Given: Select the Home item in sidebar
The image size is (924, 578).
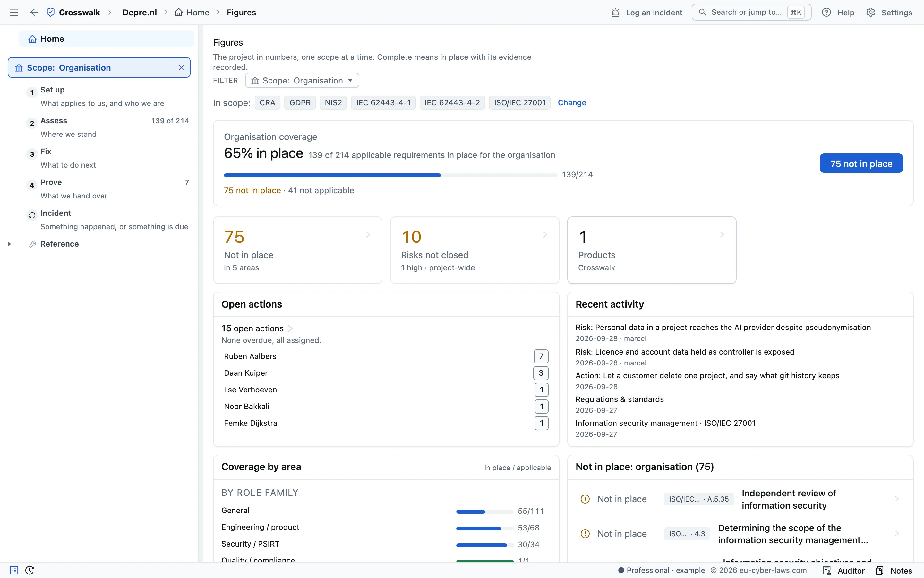Looking at the screenshot, I should 107,39.
